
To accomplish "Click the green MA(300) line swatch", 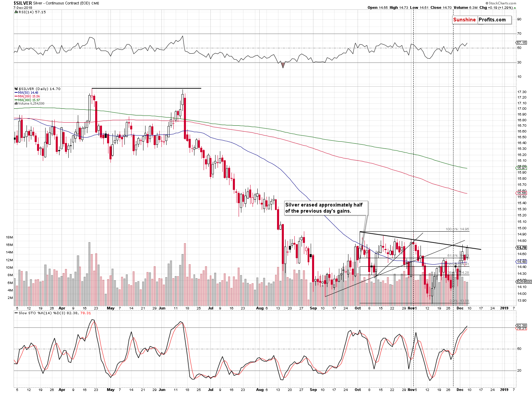I will pyautogui.click(x=16, y=100).
